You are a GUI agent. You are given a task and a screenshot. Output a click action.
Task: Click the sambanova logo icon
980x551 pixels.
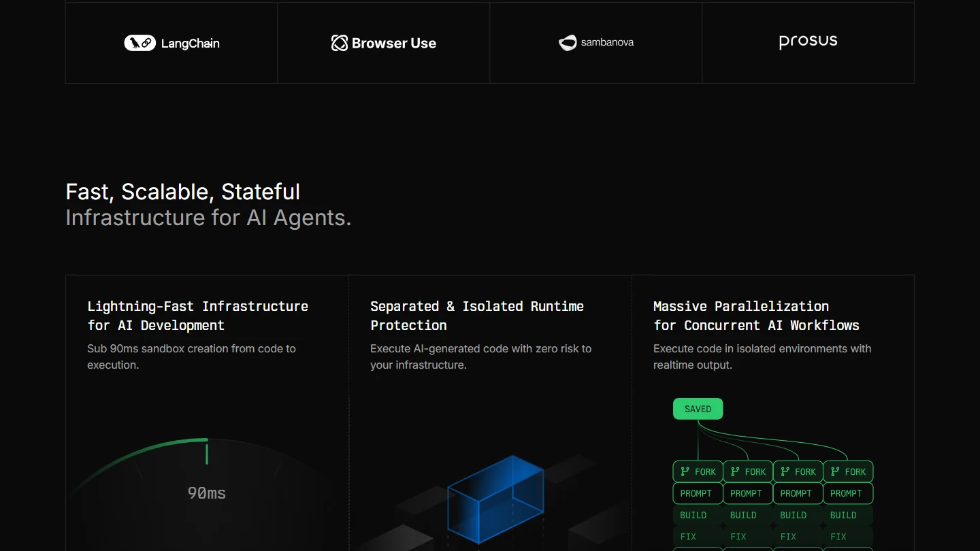coord(568,43)
